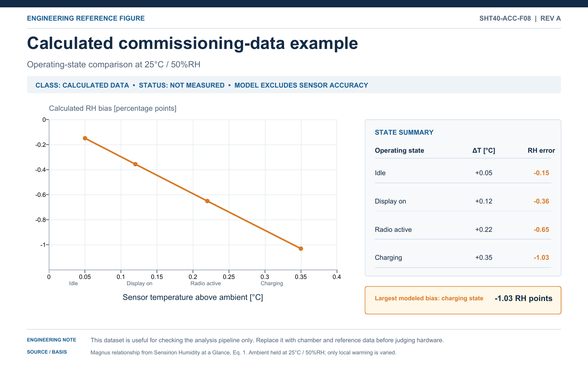Click the 'STATE SUMMARY' panel heading
Image resolution: width=588 pixels, height=368 pixels.
click(x=404, y=132)
